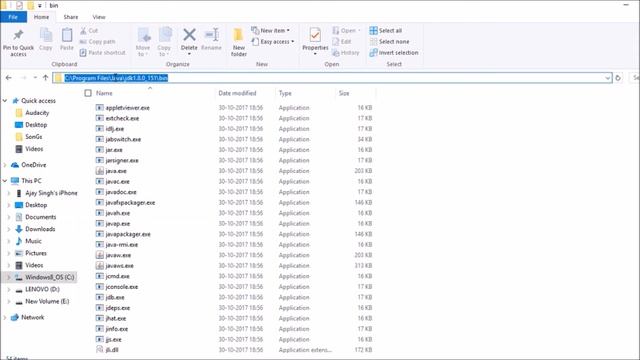Open the Copy to menu
Image resolution: width=640 pixels, height=360 pixels.
[164, 42]
